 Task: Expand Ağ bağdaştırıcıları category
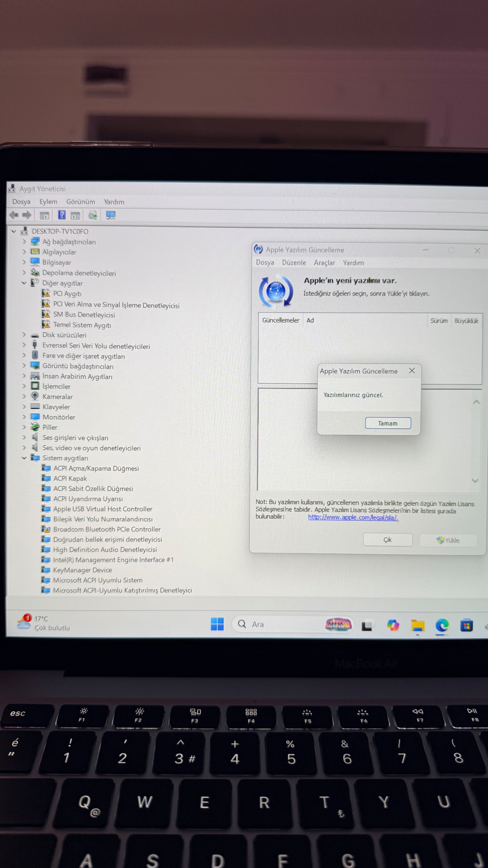pyautogui.click(x=25, y=242)
